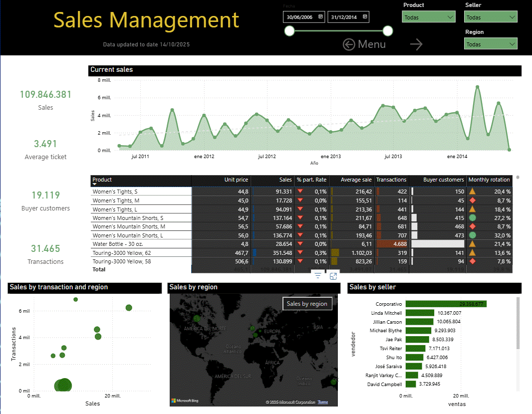Open the filter icon below the product table
532x414 pixels.
coord(318,275)
